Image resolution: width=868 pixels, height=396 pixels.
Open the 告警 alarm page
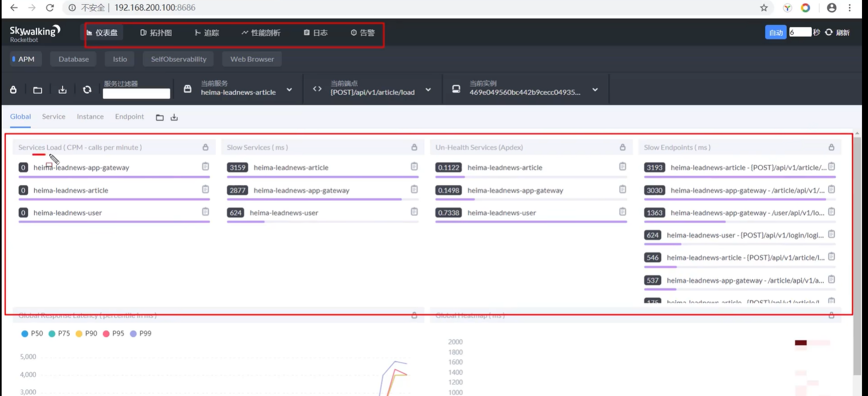tap(363, 33)
